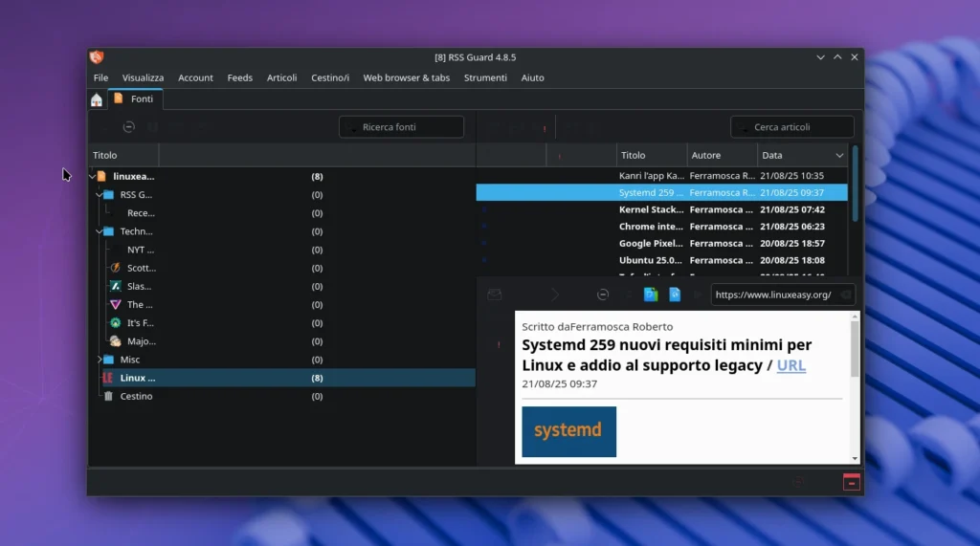
Task: Click the 20/08/25 18:57 date cell
Action: pos(791,244)
